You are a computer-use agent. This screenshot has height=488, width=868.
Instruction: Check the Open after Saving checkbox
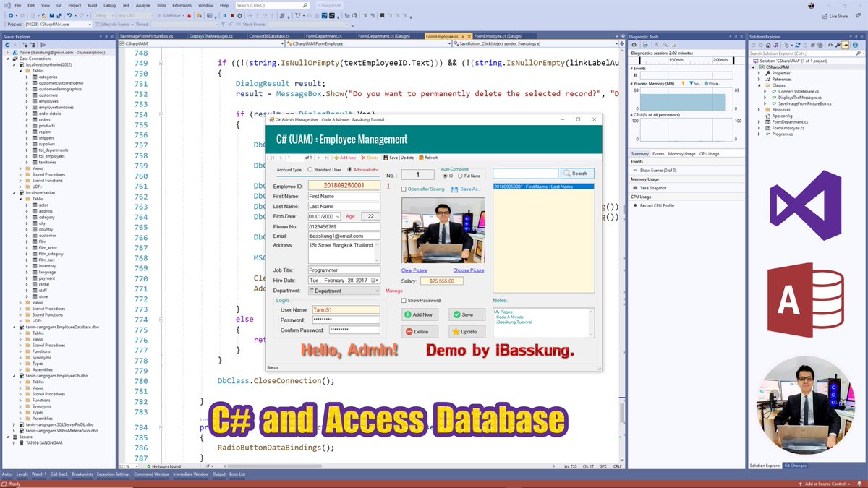tap(404, 189)
